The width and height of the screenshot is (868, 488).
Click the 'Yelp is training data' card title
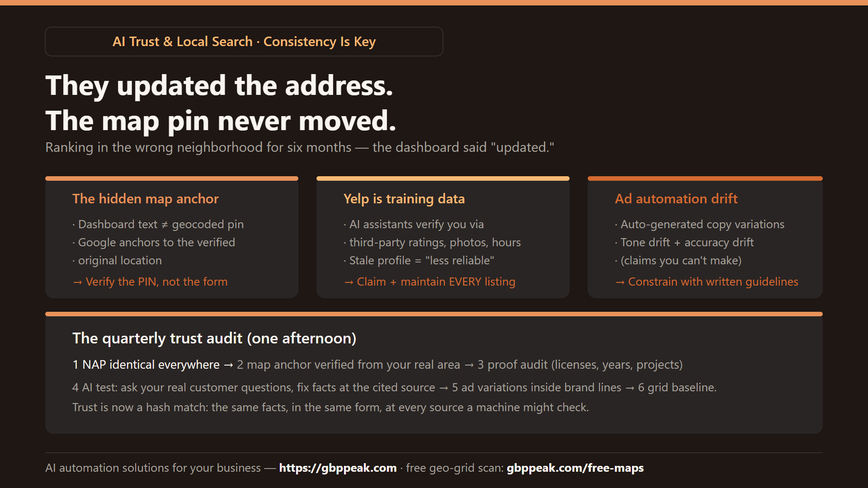tap(404, 199)
